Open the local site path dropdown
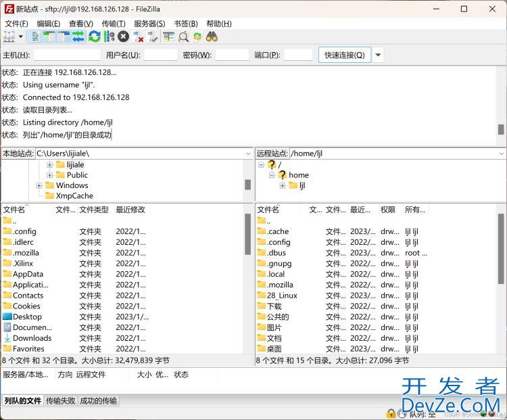This screenshot has height=420, width=507. point(248,154)
